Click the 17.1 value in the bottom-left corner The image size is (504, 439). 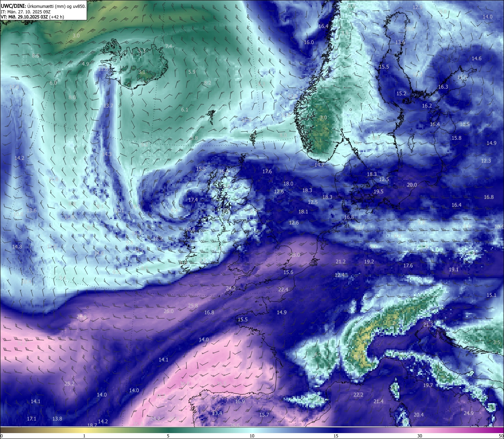pos(31,419)
